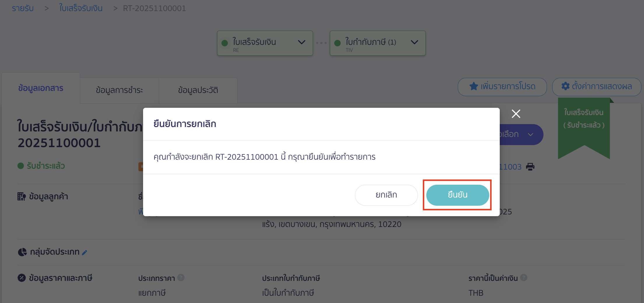
Task: Click the help icon next to ประเภทราคา
Action: tap(181, 278)
